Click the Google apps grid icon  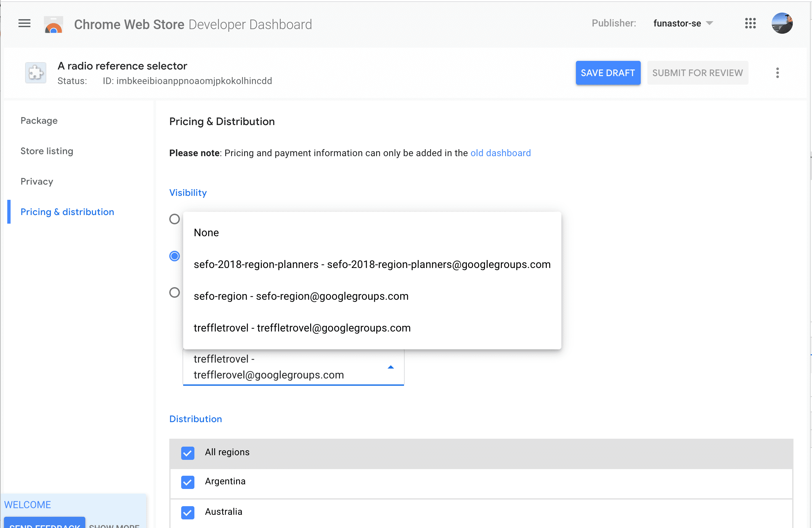(x=751, y=23)
